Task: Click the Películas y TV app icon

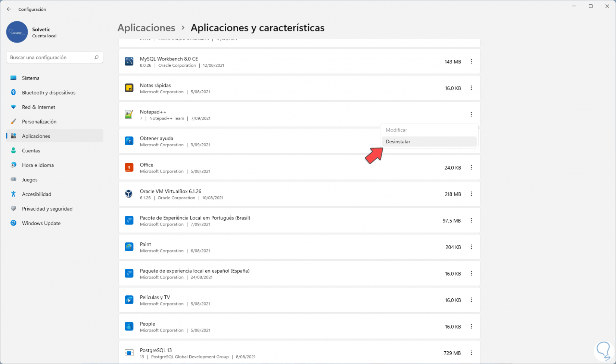Action: coord(129,300)
